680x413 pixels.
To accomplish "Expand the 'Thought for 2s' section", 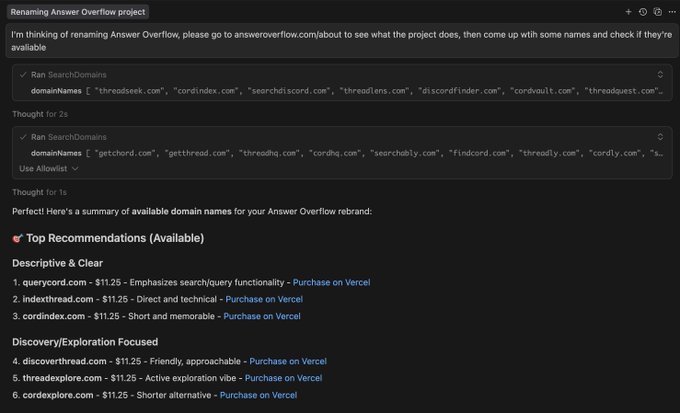I will point(40,114).
